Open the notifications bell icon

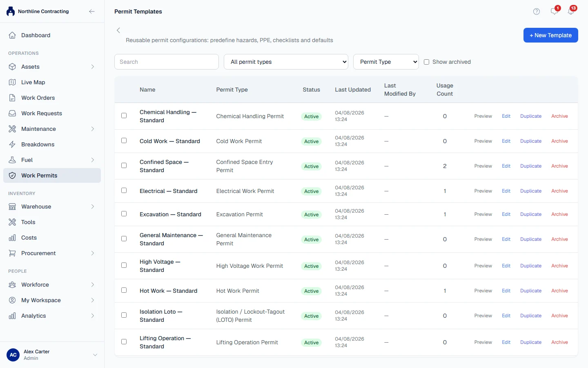pos(571,11)
